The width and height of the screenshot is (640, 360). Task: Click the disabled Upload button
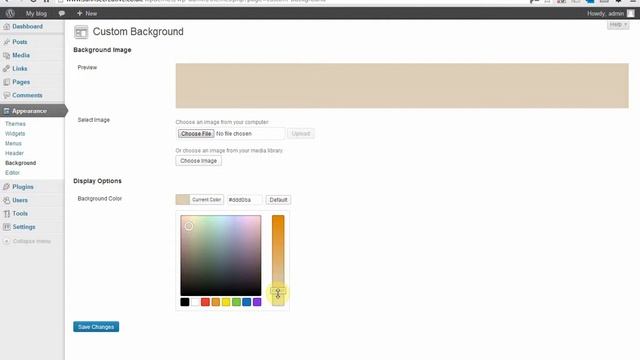coord(301,133)
